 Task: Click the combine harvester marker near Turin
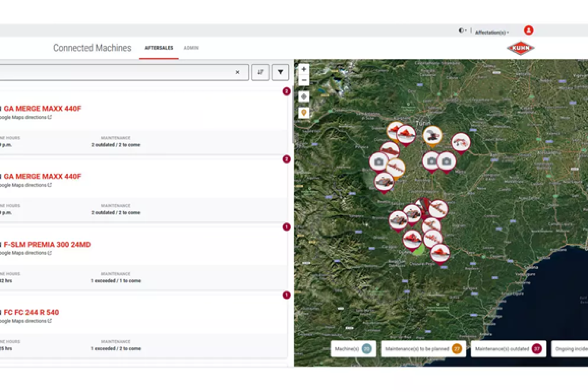(432, 135)
